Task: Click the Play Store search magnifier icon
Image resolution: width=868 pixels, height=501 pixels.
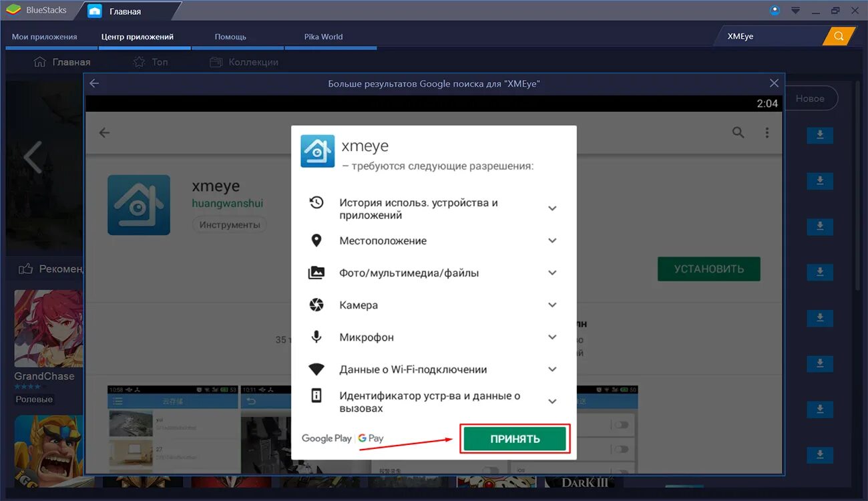Action: coord(738,132)
